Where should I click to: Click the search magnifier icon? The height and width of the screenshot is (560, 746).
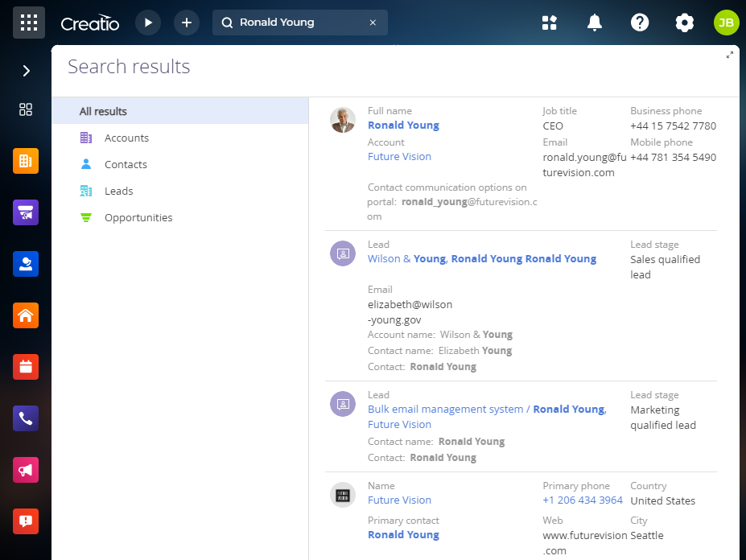(228, 23)
